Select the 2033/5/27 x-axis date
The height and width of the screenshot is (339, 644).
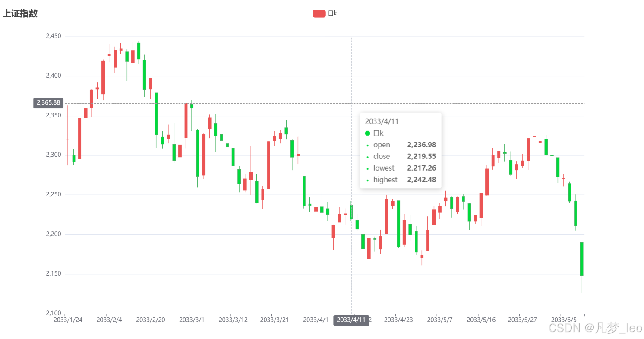tap(523, 320)
